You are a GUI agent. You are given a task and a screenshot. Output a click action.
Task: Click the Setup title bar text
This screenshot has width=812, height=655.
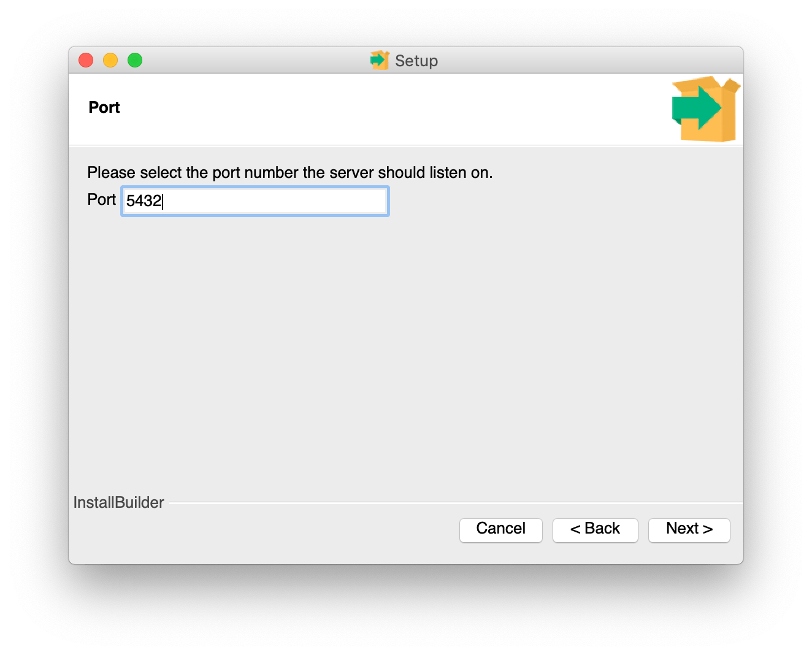click(x=416, y=61)
